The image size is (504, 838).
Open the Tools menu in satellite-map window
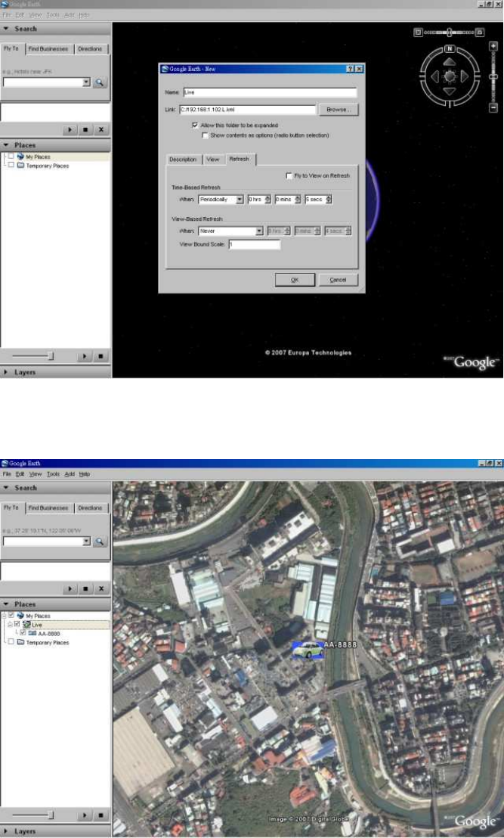tap(53, 474)
